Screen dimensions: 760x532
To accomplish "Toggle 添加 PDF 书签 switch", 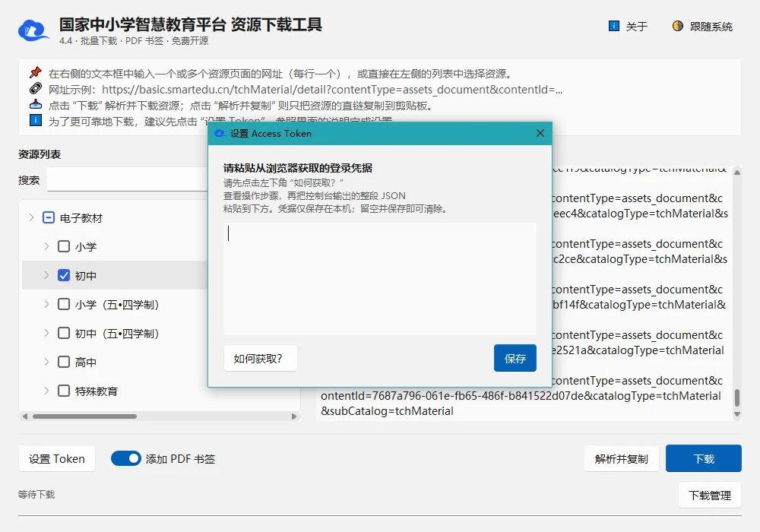I will click(125, 458).
